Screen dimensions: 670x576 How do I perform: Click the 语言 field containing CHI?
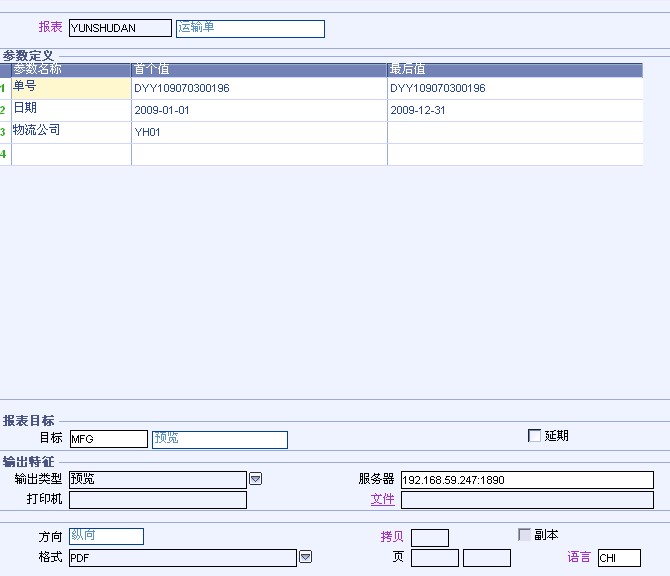point(618,558)
